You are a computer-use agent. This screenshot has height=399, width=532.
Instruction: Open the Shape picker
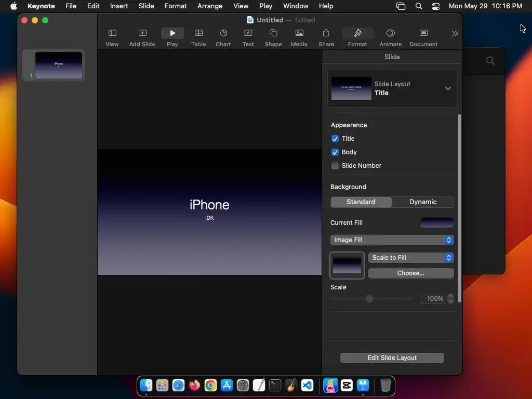[x=273, y=38]
